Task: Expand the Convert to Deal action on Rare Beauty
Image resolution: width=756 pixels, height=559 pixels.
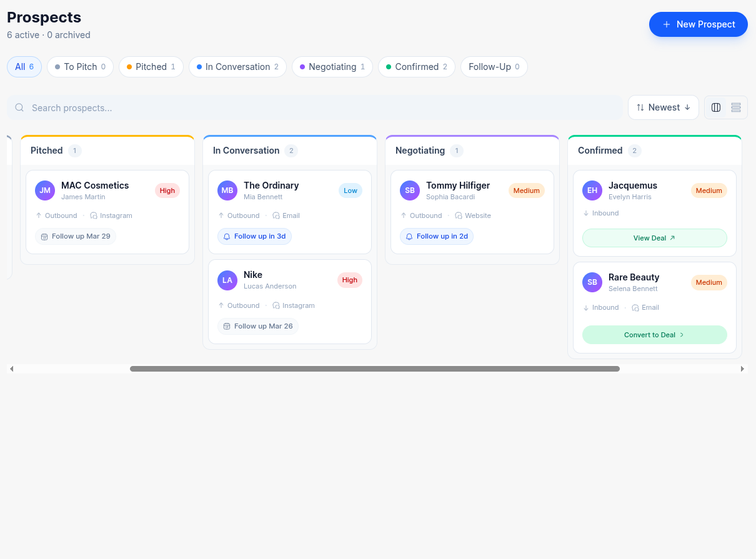Action: [x=654, y=335]
